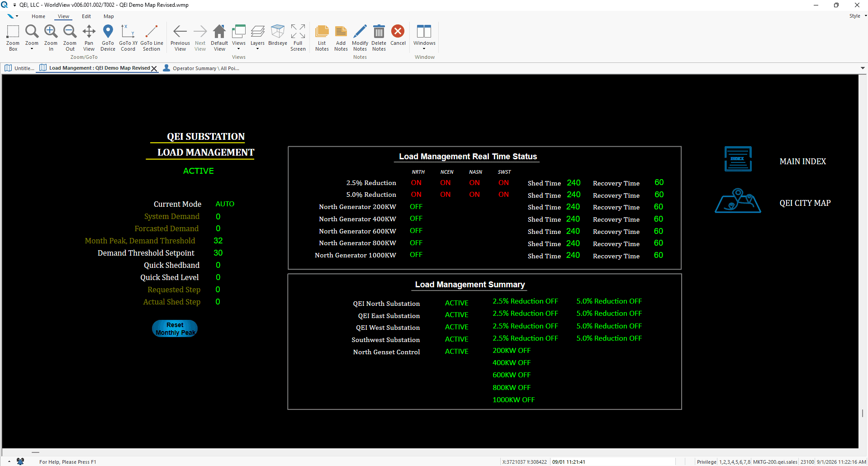Click the network status icon in status bar

[x=20, y=461]
